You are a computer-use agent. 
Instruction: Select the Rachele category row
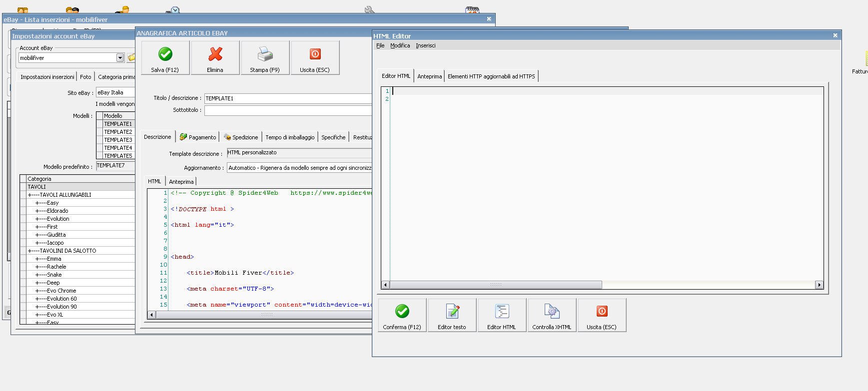pos(81,267)
